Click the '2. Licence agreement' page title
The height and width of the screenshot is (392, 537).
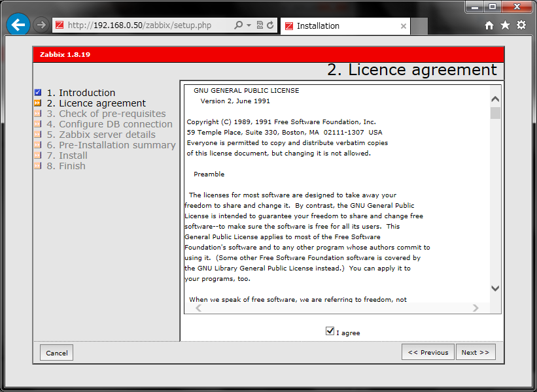pyautogui.click(x=411, y=70)
